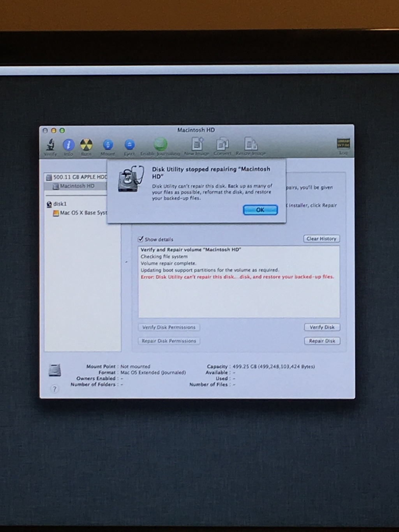Click the Enable Journaling toolbar icon
Viewport: 399px width, 532px height.
point(160,145)
